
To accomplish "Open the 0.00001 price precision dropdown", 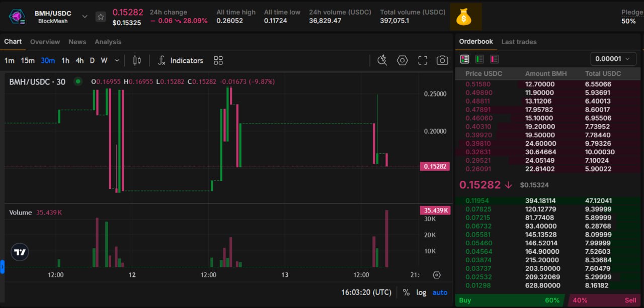I will [613, 59].
